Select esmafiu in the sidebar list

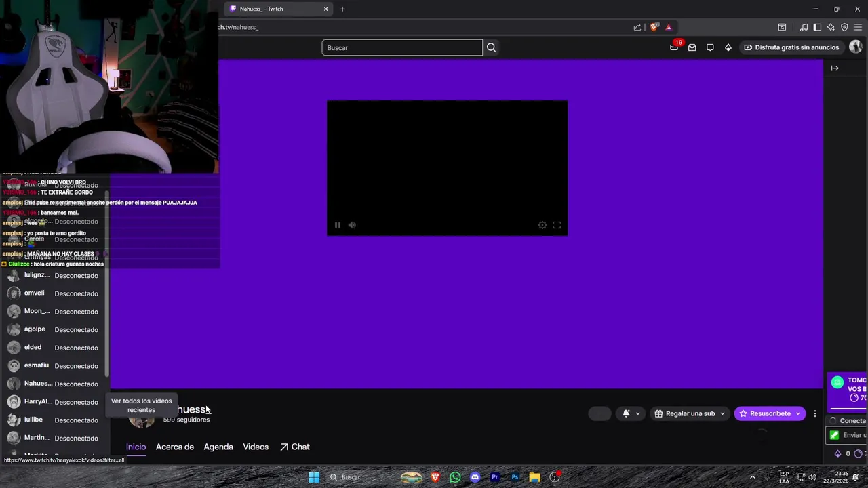[54, 366]
